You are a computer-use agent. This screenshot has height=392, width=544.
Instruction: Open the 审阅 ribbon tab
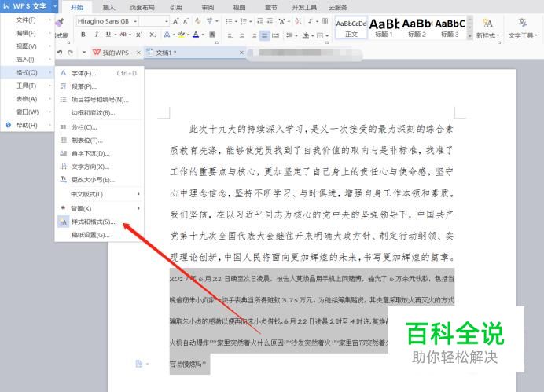(x=208, y=7)
